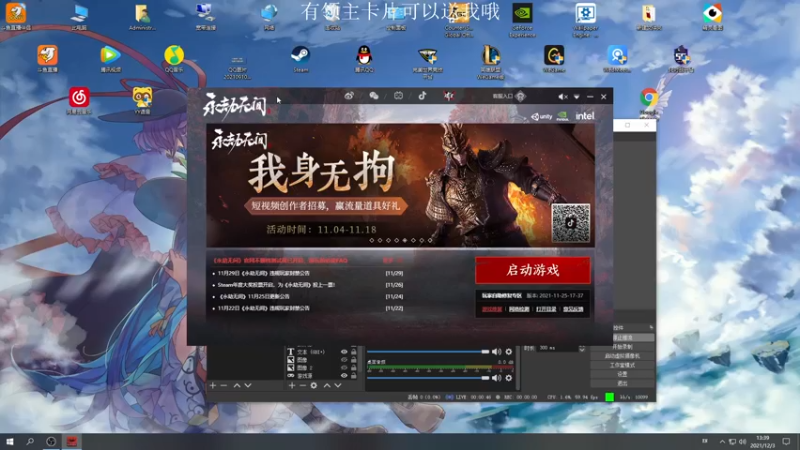
Task: Open the Weibo icon in launcher header
Action: (x=349, y=96)
